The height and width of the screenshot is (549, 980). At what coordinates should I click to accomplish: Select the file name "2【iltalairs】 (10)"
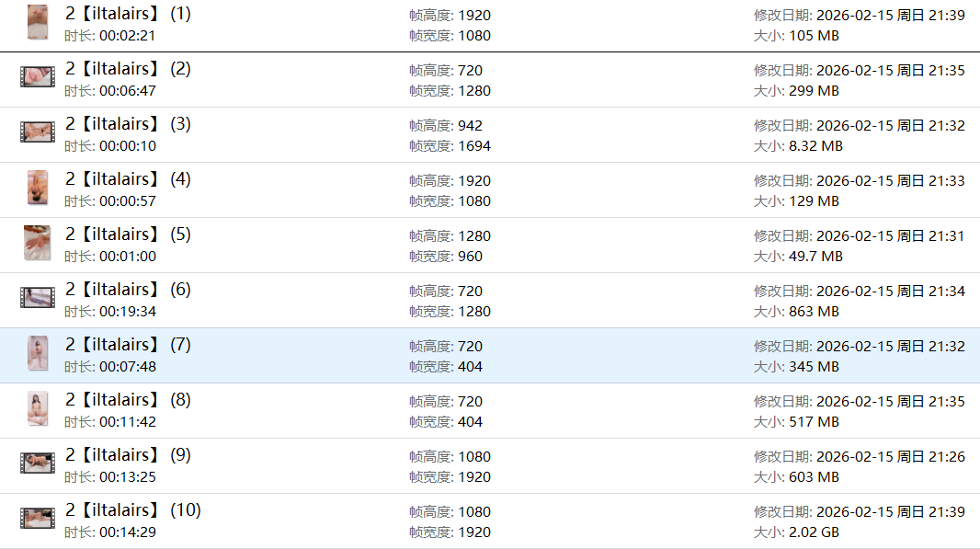point(132,510)
